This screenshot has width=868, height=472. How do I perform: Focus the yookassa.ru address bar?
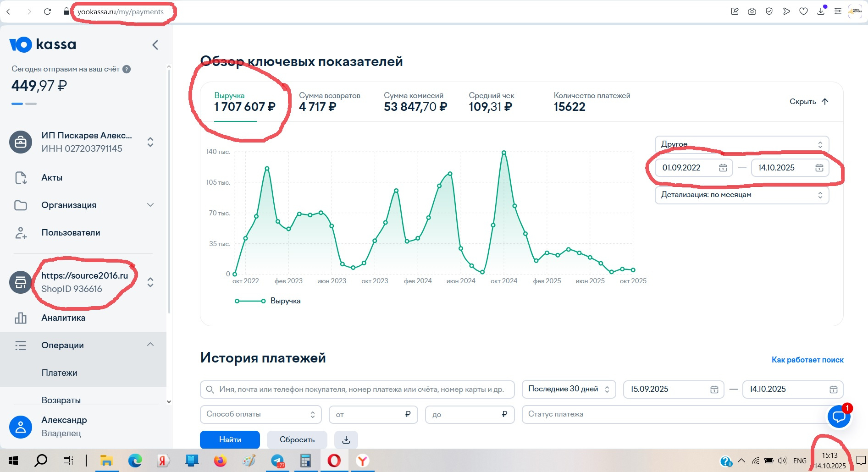click(x=121, y=12)
